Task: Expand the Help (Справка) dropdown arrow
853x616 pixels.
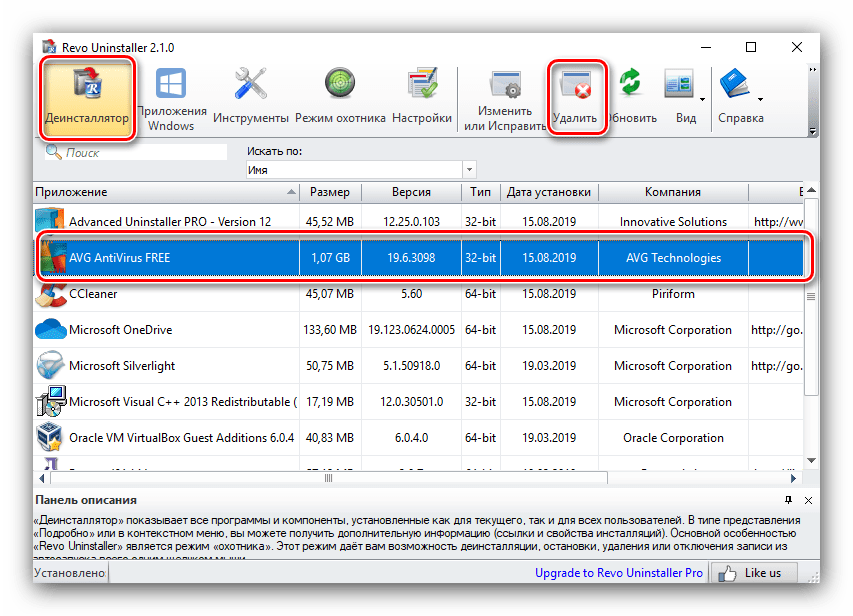Action: [761, 100]
